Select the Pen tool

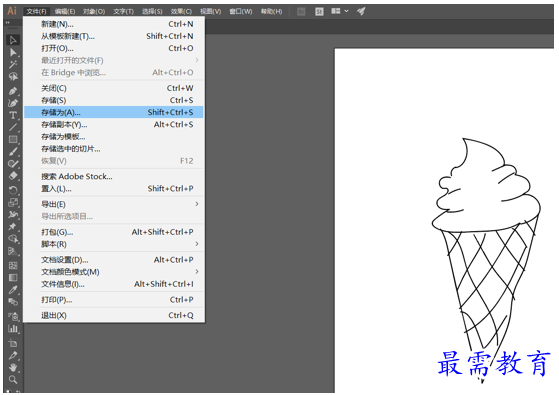point(13,91)
